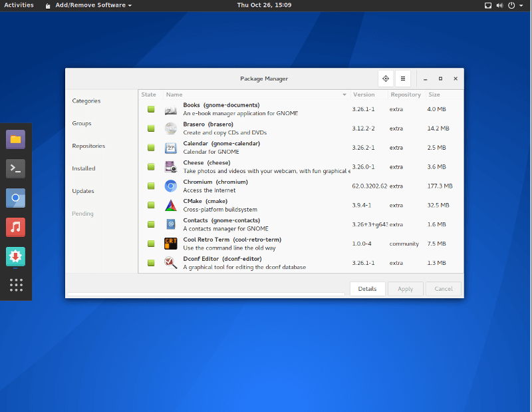Click the music player icon in the dock
532x412 pixels.
click(15, 227)
